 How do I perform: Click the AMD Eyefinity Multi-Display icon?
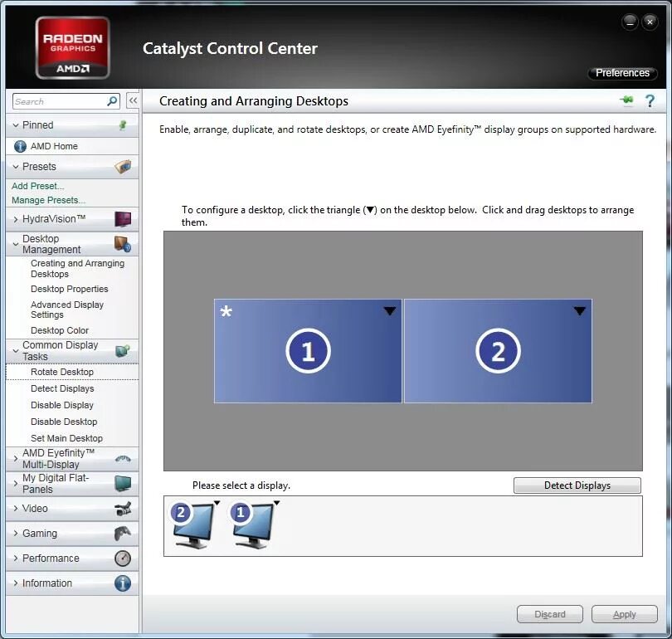click(123, 459)
